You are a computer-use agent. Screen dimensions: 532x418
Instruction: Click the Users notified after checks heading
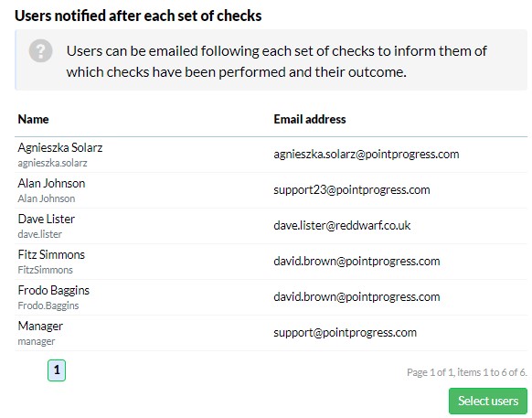[138, 16]
